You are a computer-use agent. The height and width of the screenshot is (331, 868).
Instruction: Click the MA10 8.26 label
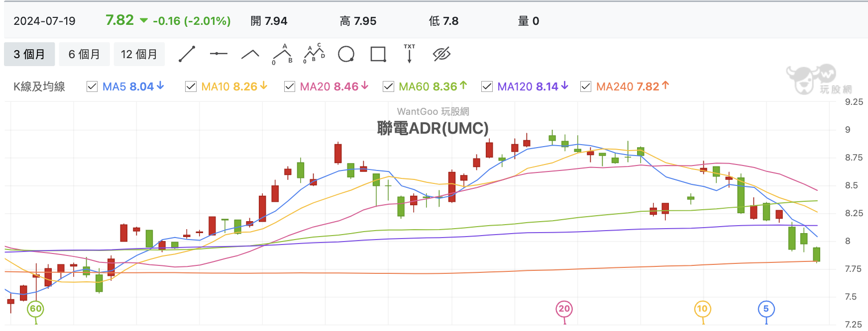point(234,86)
